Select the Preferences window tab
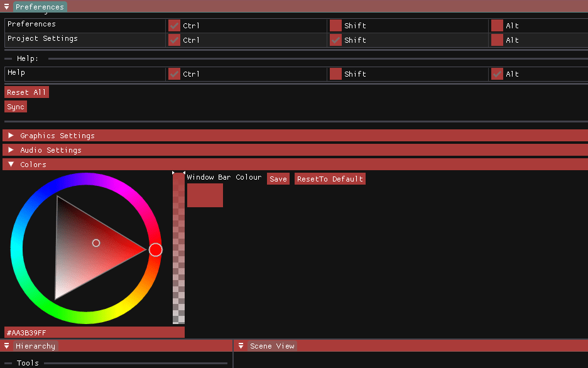This screenshot has width=588, height=368. pos(40,7)
